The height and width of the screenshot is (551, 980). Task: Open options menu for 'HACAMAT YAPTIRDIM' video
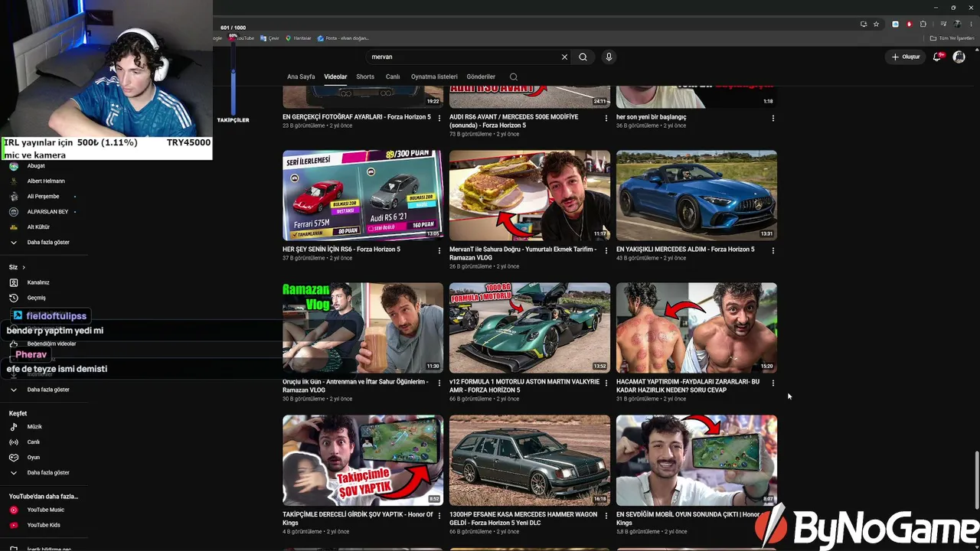[773, 383]
